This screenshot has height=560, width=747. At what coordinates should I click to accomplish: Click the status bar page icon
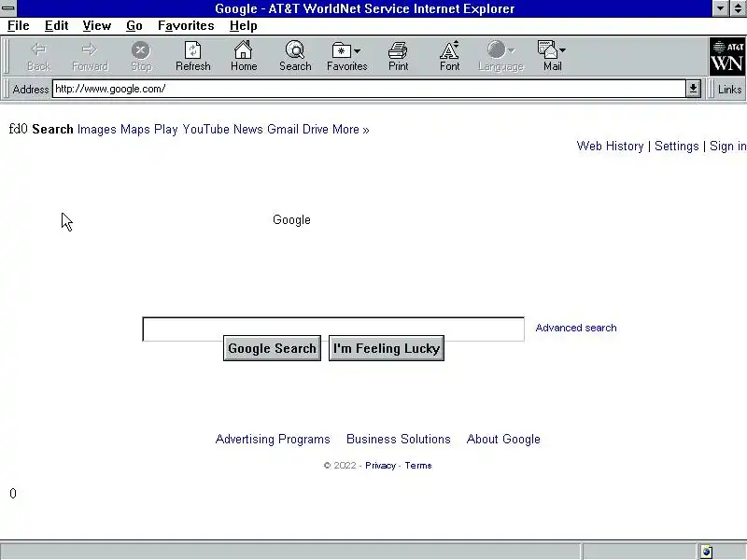coord(707,552)
